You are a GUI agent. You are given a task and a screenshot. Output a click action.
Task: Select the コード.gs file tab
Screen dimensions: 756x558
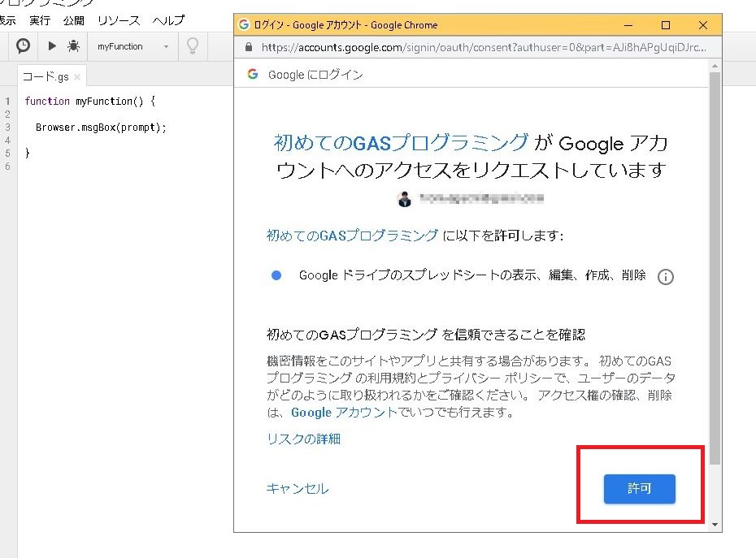(46, 77)
